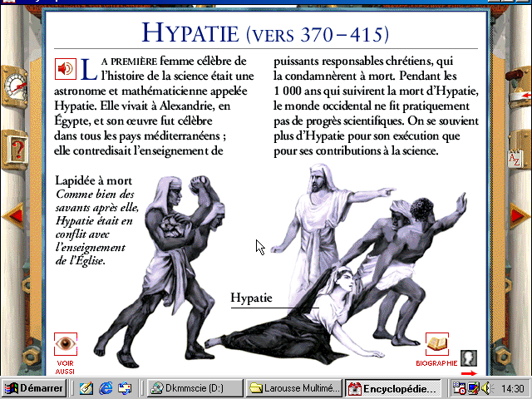Screen dimensions: 532x399
Task: Open the volume speaker tray icon
Action: coord(487,388)
